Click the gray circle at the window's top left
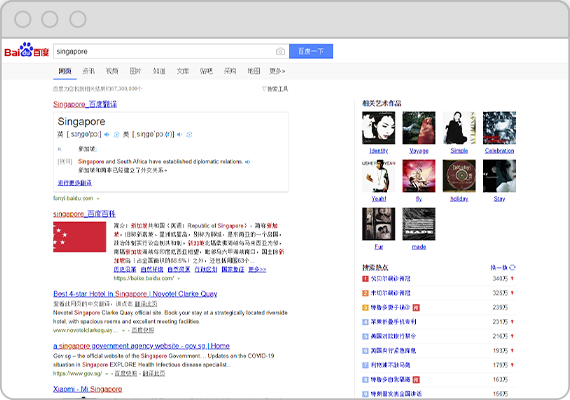The image size is (570, 400). pos(23,19)
